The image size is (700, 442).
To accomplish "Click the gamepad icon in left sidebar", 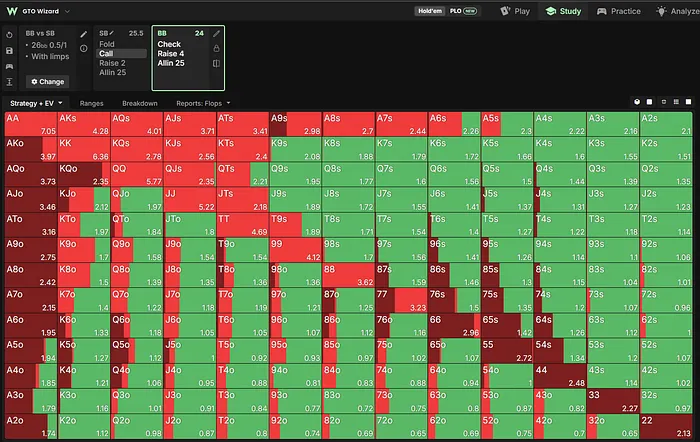I will 9,66.
